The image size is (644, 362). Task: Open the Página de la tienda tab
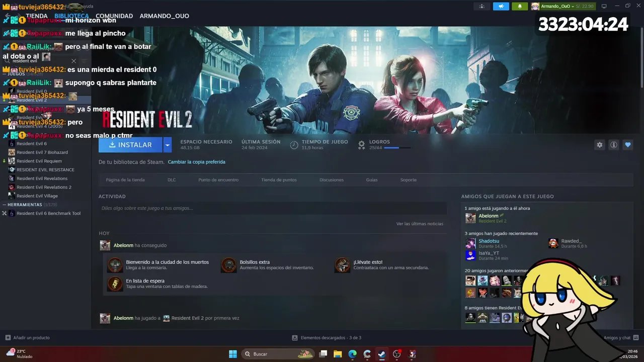click(125, 179)
